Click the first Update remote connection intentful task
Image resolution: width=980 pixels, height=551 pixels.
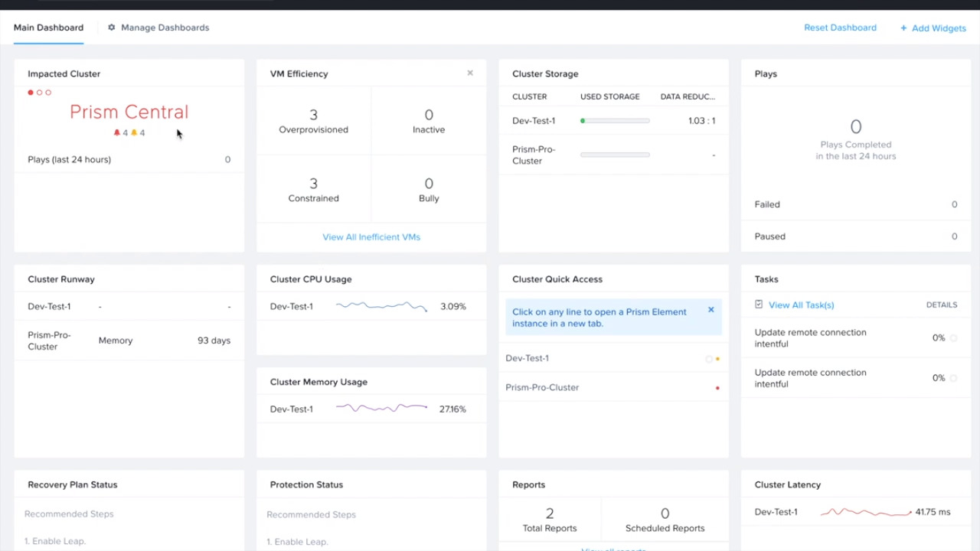[x=810, y=338]
